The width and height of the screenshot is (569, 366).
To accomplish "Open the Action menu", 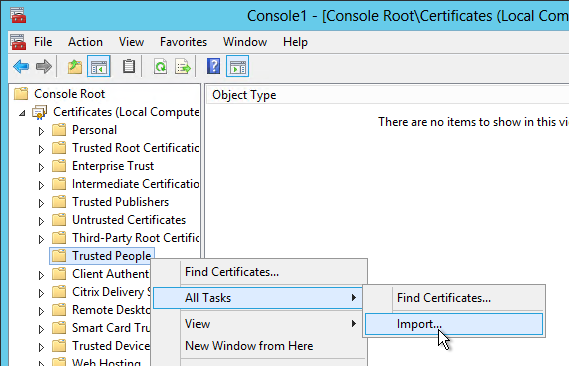I will (85, 42).
